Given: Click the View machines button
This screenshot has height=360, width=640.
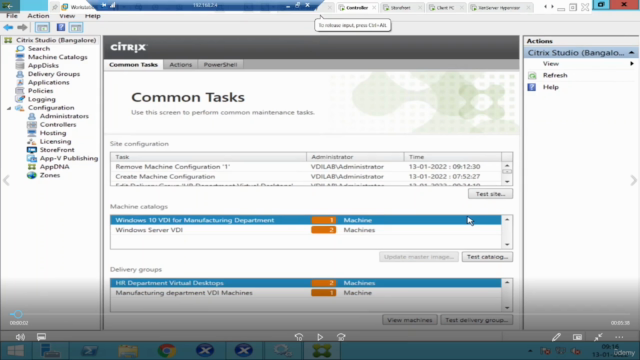Looking at the screenshot, I should click(410, 320).
